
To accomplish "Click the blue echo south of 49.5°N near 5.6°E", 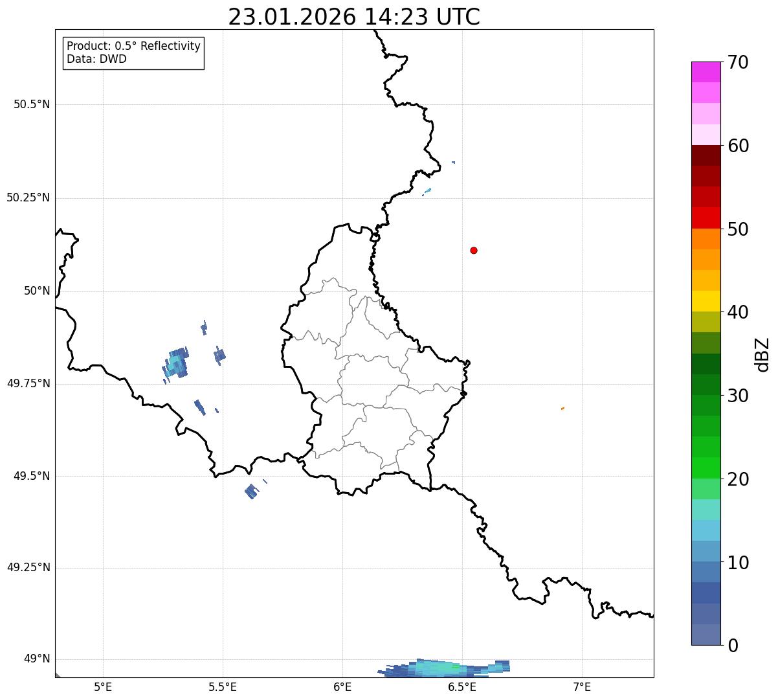I will pyautogui.click(x=252, y=491).
